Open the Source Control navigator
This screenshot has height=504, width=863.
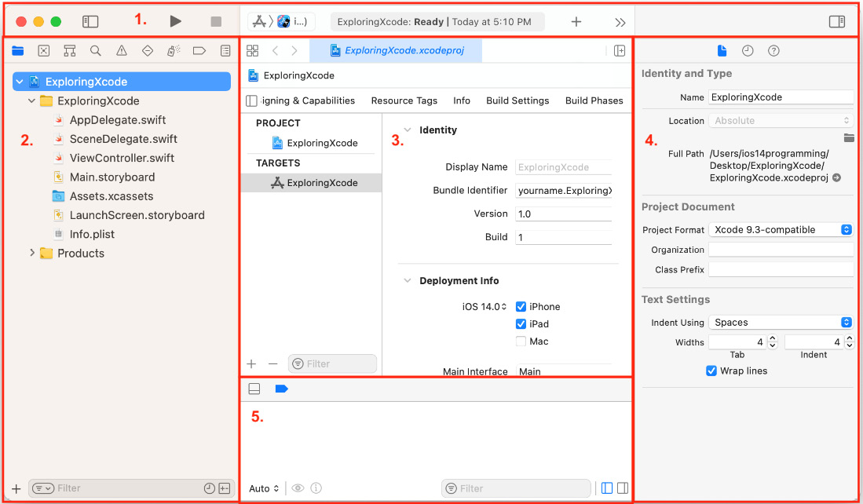point(43,50)
